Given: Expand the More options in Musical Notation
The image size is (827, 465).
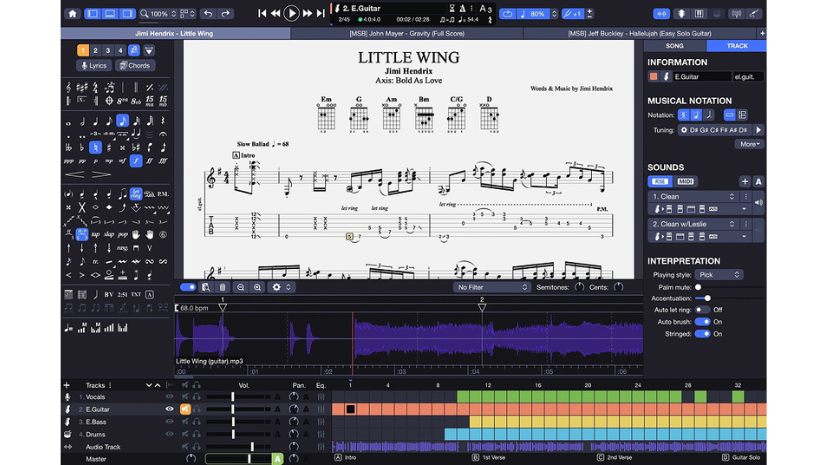Looking at the screenshot, I should tap(749, 144).
